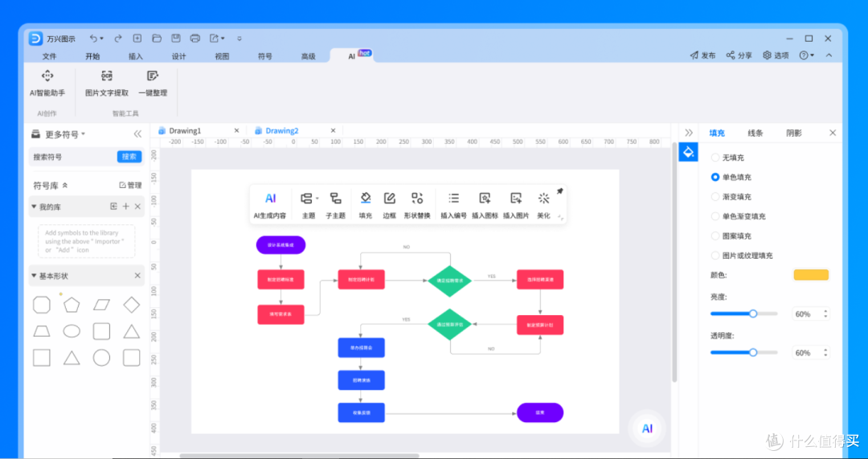Open 更多符号 dropdown
Viewport: 868px width, 459px height.
click(65, 134)
